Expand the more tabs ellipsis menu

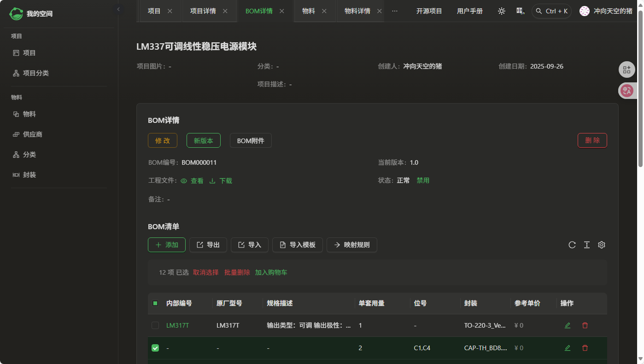point(395,11)
